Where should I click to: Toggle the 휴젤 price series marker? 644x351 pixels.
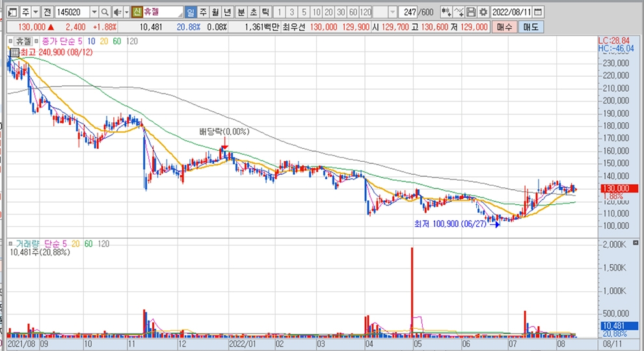(11, 40)
